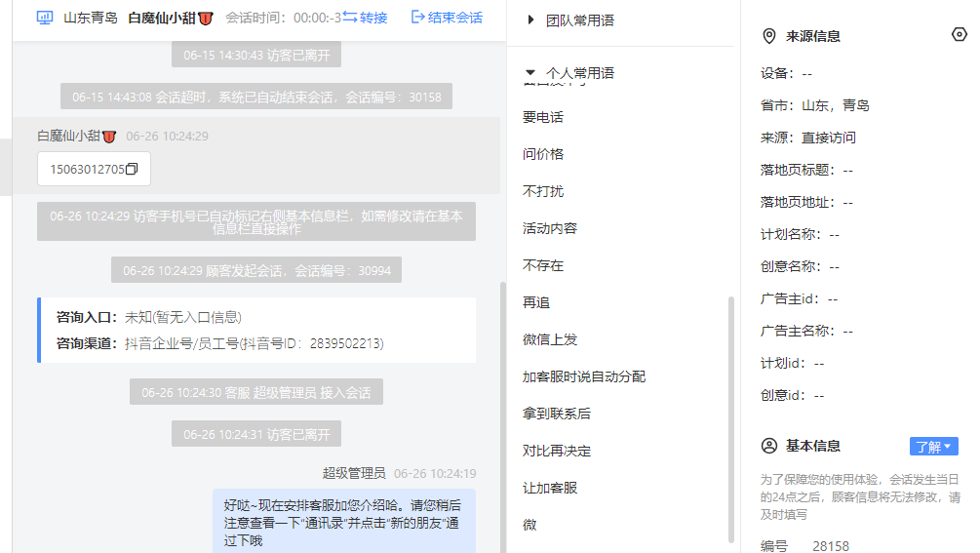Copy phone number 15063012705 with copy icon

[132, 170]
